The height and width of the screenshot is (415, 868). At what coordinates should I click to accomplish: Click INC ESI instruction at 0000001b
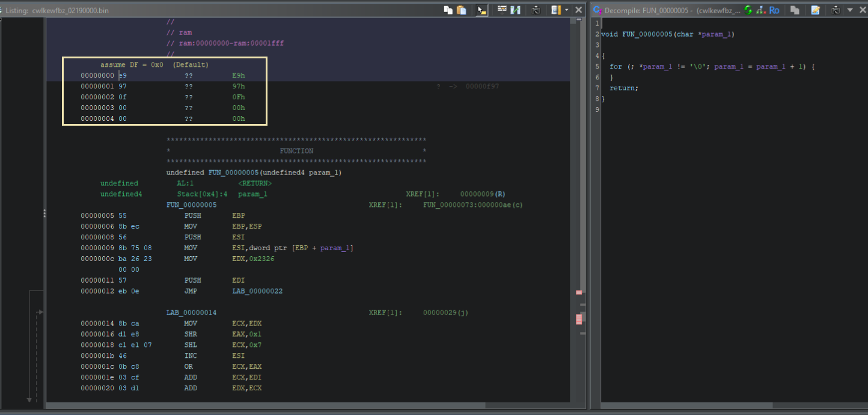(215, 357)
